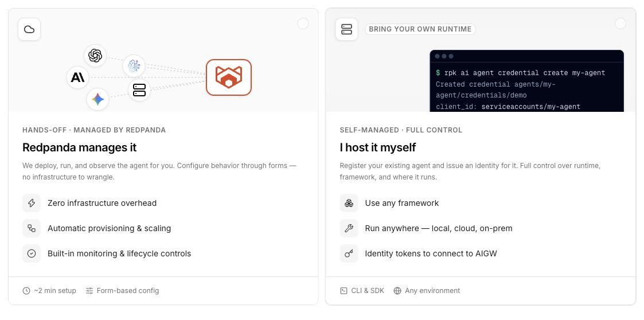Screen dimensions: 644x320
Task: Click the Zero infrastructure overhead text
Action: 102,203
